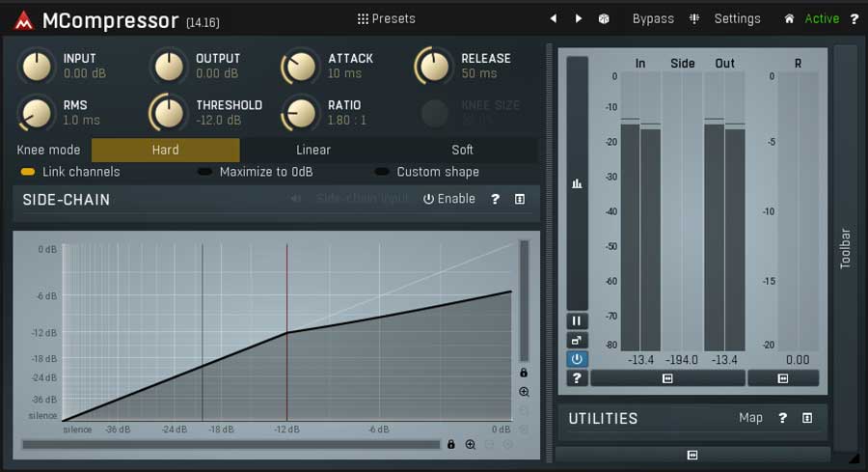868x472 pixels.
Task: Click the RELEASE knob
Action: coord(433,67)
